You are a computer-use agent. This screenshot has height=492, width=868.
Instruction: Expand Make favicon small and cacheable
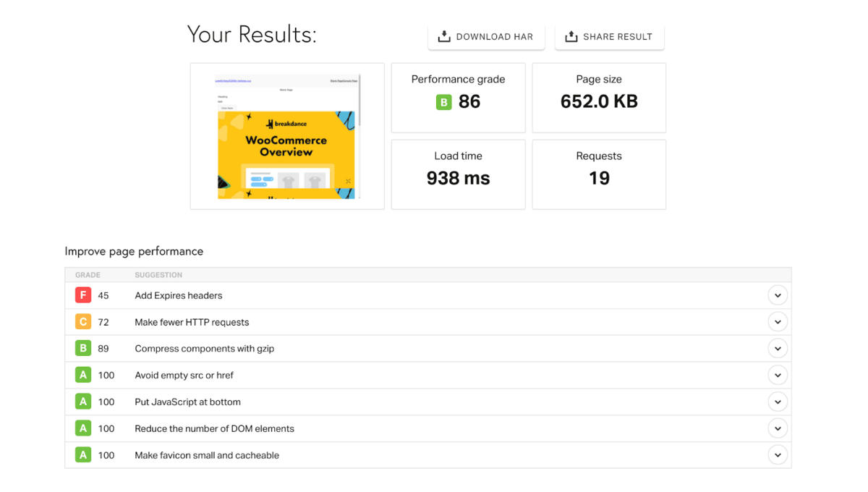(x=778, y=455)
